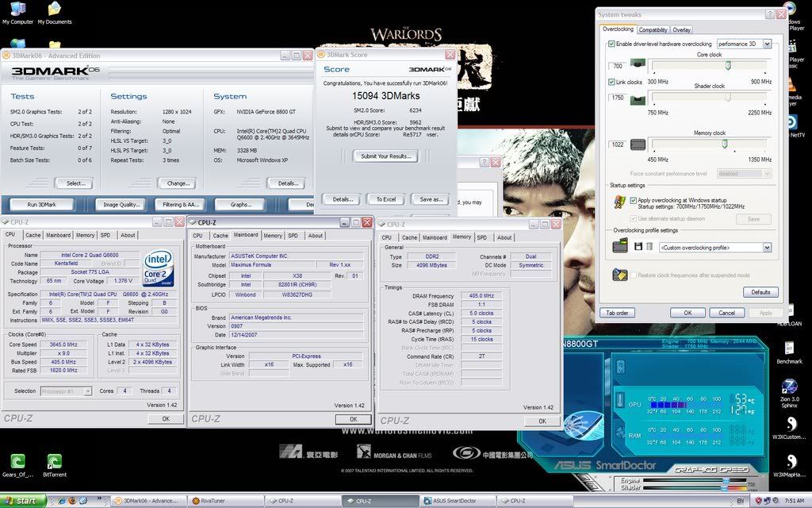Click the shader clock value field showing 1750
The image size is (812, 508).
click(617, 98)
